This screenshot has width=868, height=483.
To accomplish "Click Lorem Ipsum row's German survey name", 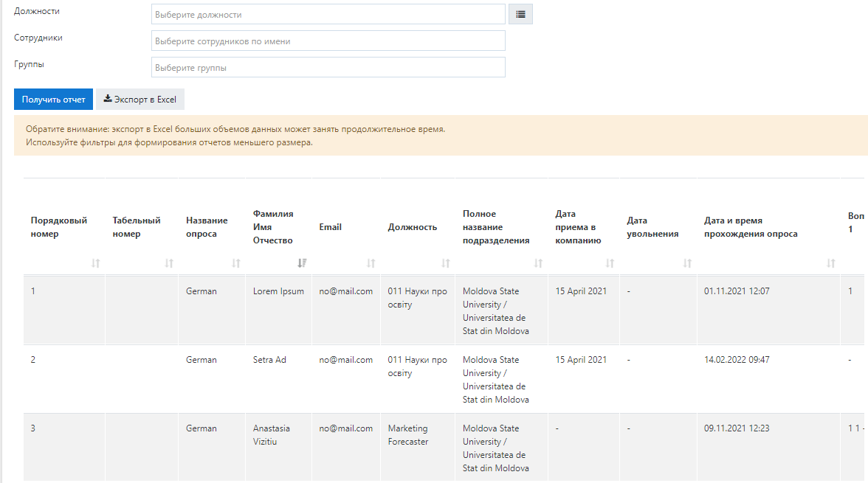I will pyautogui.click(x=201, y=291).
